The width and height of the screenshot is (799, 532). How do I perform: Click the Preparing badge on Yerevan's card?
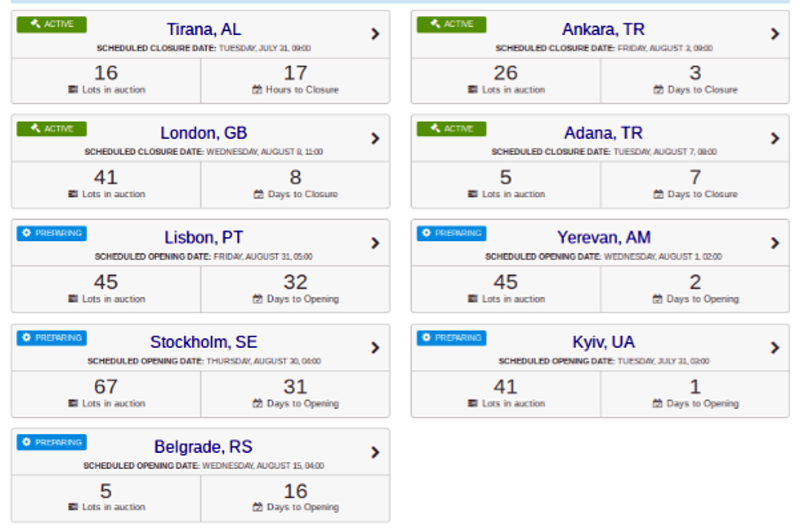[451, 234]
